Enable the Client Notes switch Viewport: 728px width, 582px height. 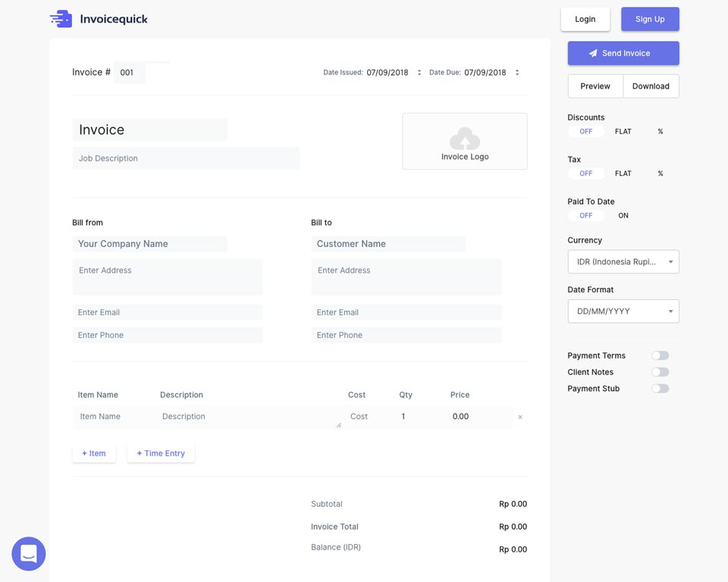(x=660, y=372)
